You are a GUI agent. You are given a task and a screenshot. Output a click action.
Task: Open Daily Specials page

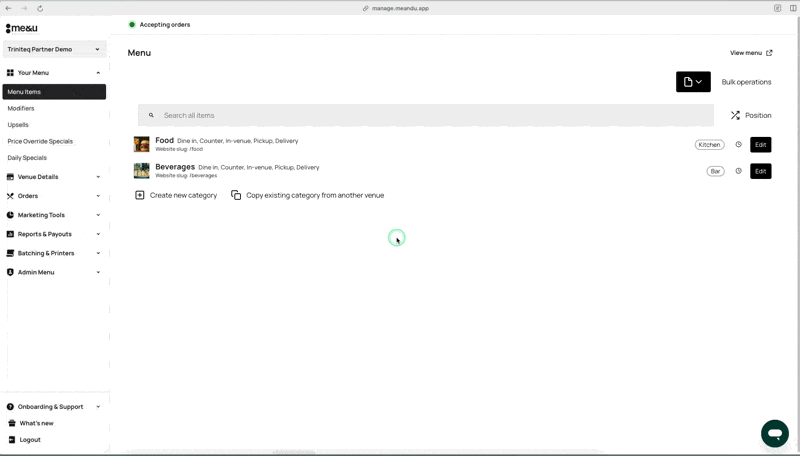click(27, 158)
